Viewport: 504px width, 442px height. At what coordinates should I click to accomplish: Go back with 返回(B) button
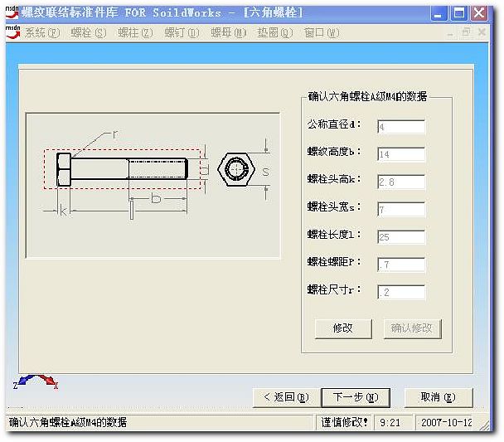pos(286,397)
